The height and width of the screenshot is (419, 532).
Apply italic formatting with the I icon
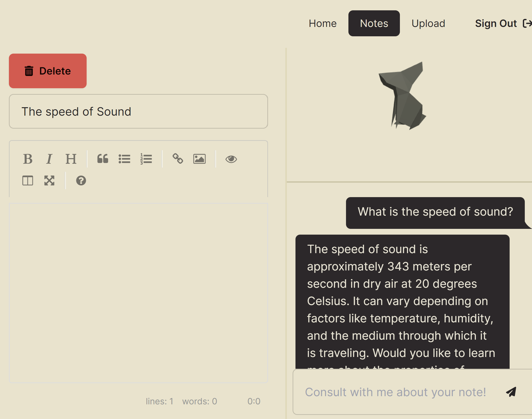coord(49,159)
